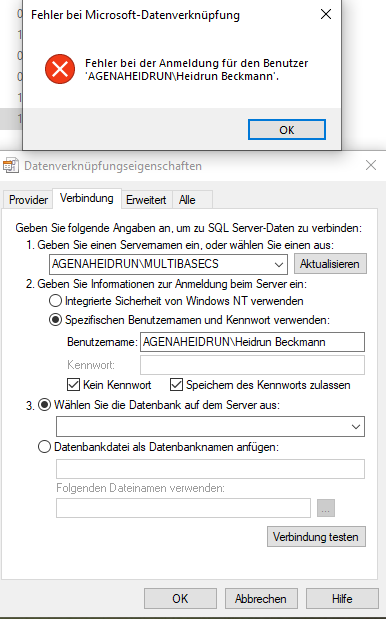The width and height of the screenshot is (386, 619).
Task: Click the Kennwort input field
Action: pos(252,365)
